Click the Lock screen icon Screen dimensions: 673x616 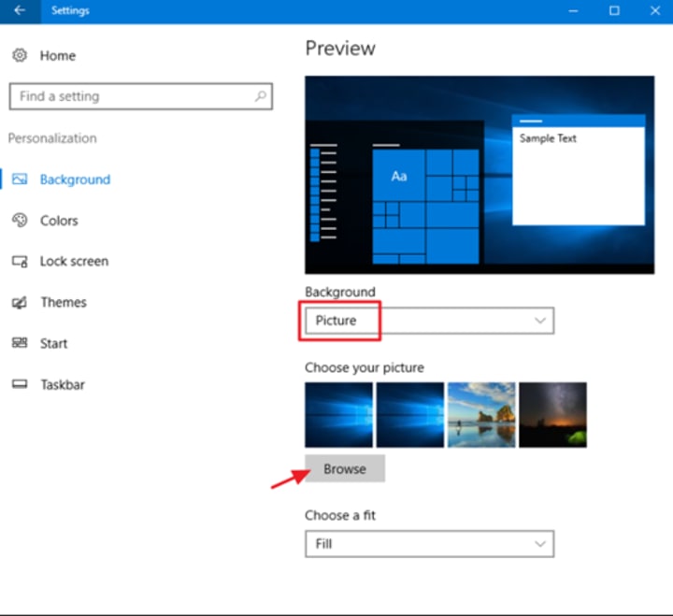[20, 261]
